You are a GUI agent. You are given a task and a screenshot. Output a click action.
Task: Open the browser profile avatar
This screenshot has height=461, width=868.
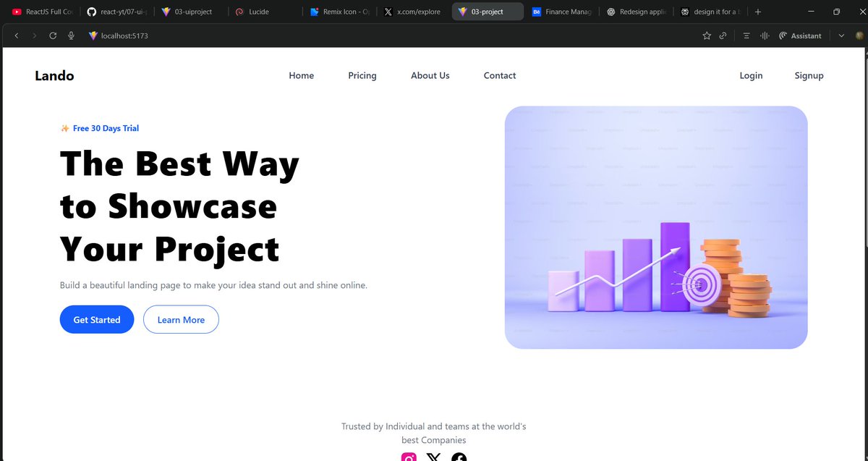tap(861, 35)
